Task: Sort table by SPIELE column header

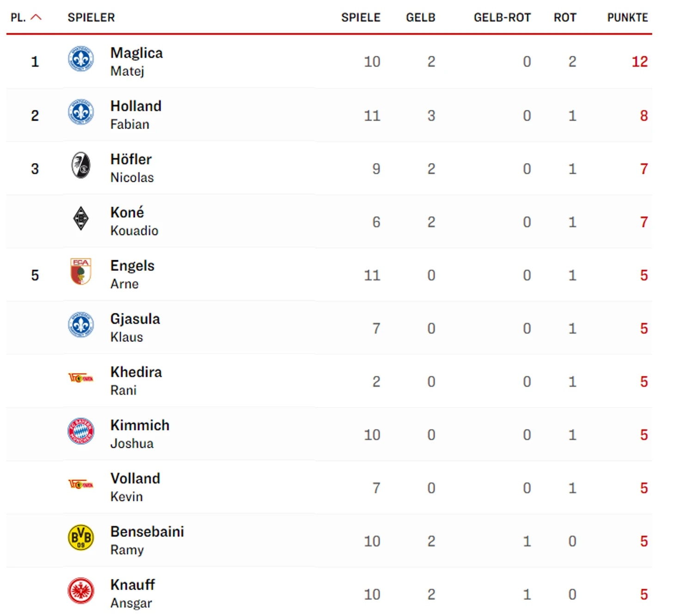Action: [x=361, y=18]
